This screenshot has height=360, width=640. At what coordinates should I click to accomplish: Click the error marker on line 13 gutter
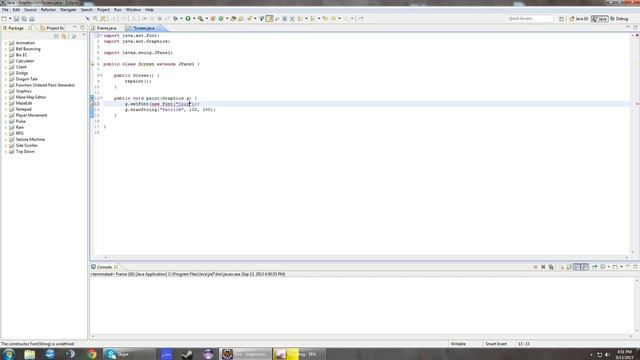pyautogui.click(x=92, y=104)
